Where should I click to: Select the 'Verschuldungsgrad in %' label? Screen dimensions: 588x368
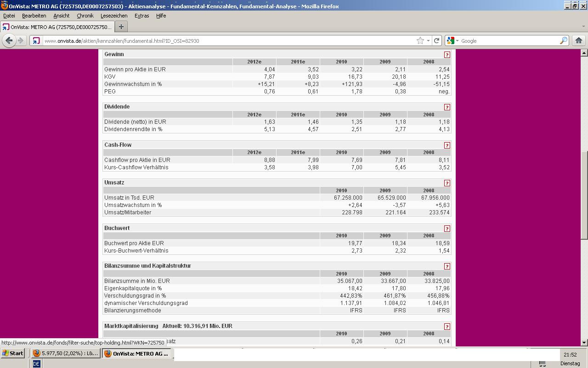click(x=135, y=296)
